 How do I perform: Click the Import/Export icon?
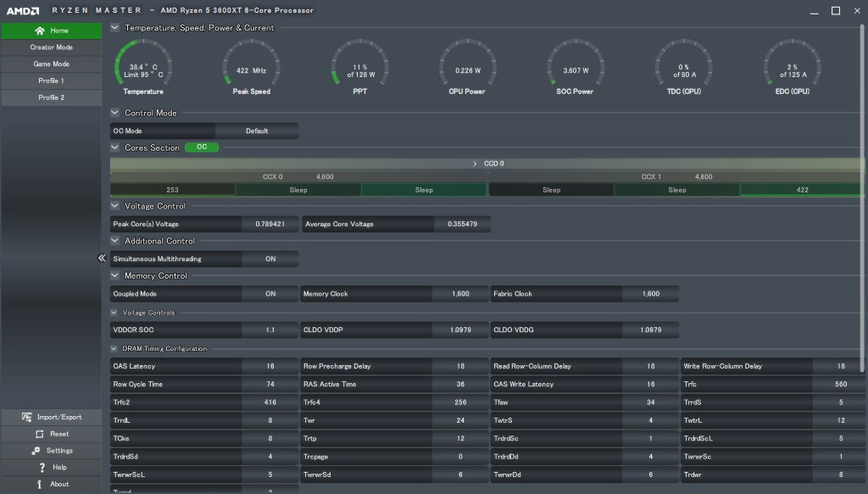[28, 417]
